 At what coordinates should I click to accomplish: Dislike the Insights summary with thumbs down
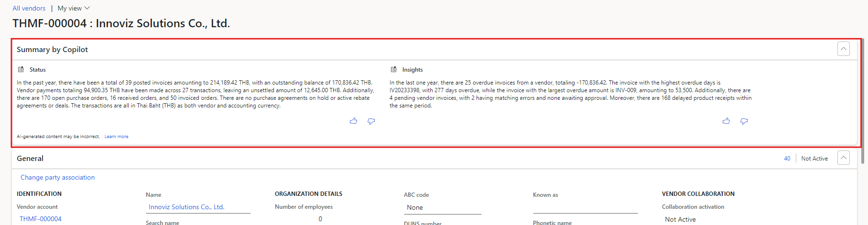(x=744, y=121)
